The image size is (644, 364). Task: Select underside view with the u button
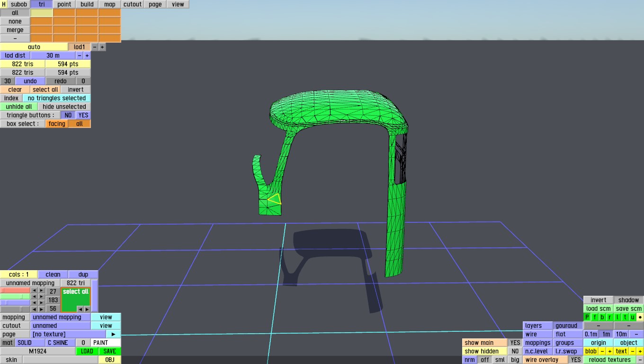(633, 317)
